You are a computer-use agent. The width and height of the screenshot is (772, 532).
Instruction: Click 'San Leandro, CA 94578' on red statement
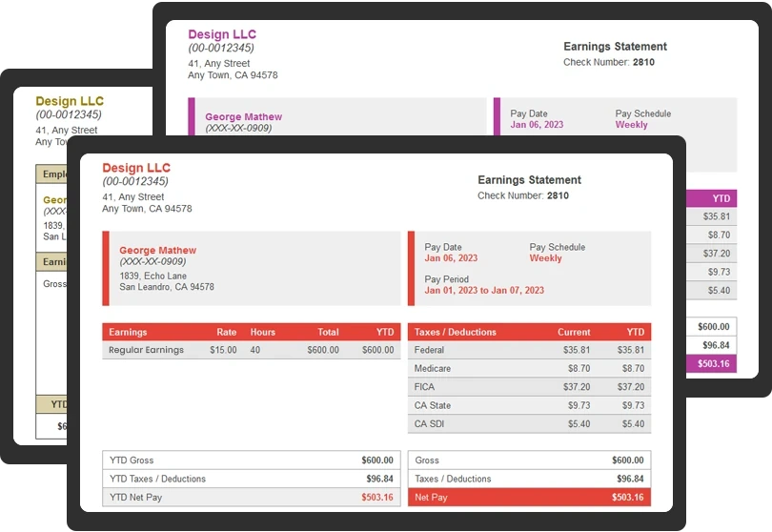coord(167,287)
